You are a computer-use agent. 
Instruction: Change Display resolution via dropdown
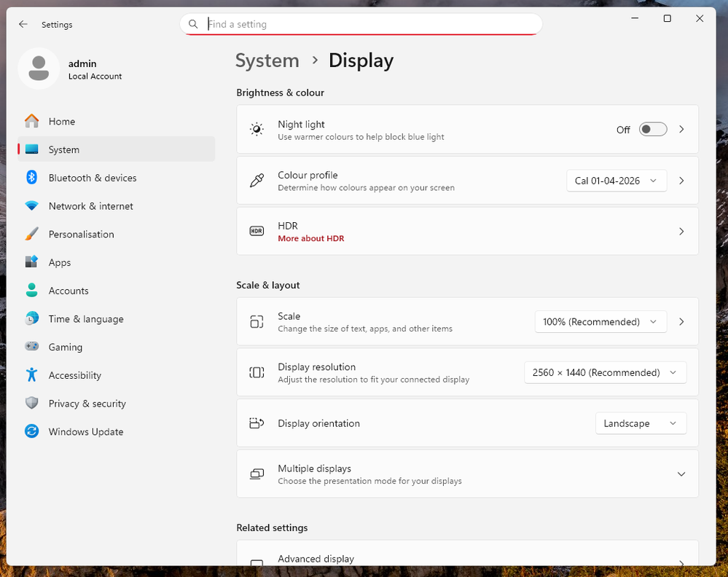click(x=605, y=372)
